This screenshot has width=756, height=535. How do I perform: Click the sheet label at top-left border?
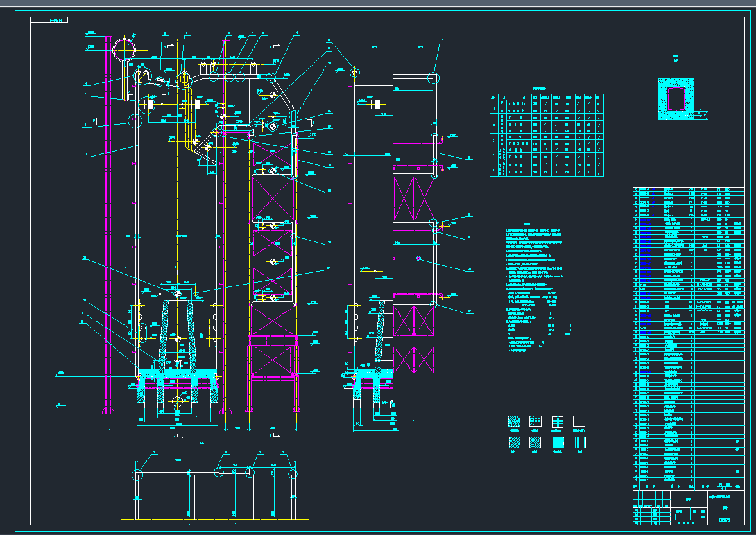pos(56,19)
